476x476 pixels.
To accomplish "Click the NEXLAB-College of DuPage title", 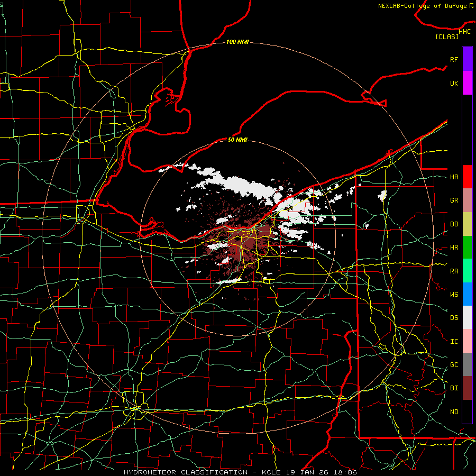I will click(x=426, y=6).
